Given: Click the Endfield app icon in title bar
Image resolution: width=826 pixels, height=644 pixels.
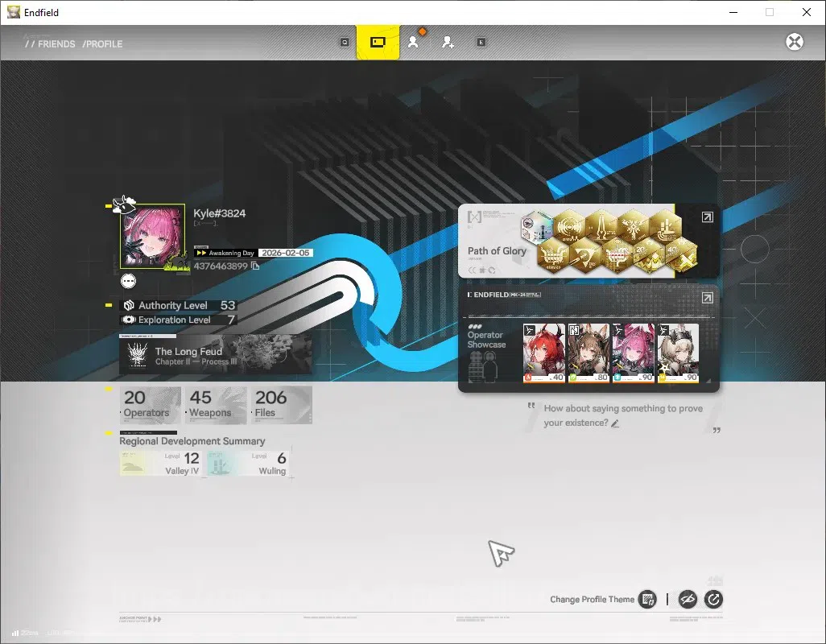Looking at the screenshot, I should (13, 12).
